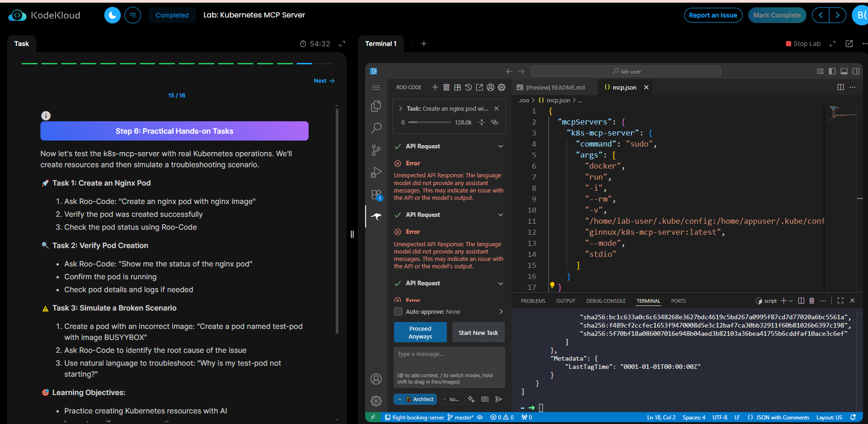Click the context usage progress bar
Image resolution: width=868 pixels, height=424 pixels.
pos(429,122)
